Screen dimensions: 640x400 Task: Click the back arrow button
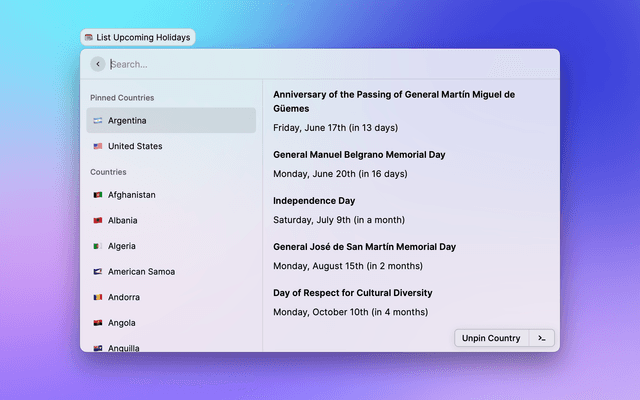(97, 64)
